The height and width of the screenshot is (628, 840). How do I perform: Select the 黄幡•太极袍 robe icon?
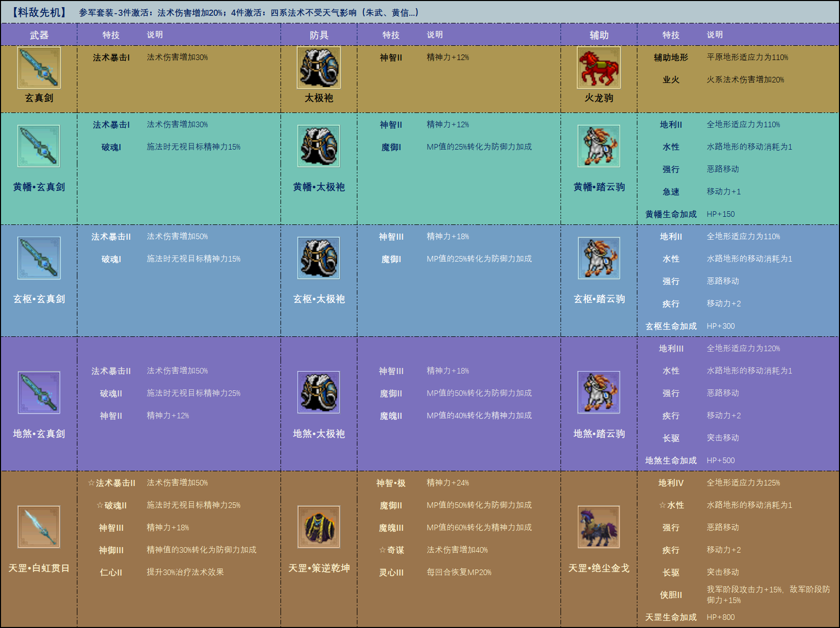pyautogui.click(x=319, y=146)
